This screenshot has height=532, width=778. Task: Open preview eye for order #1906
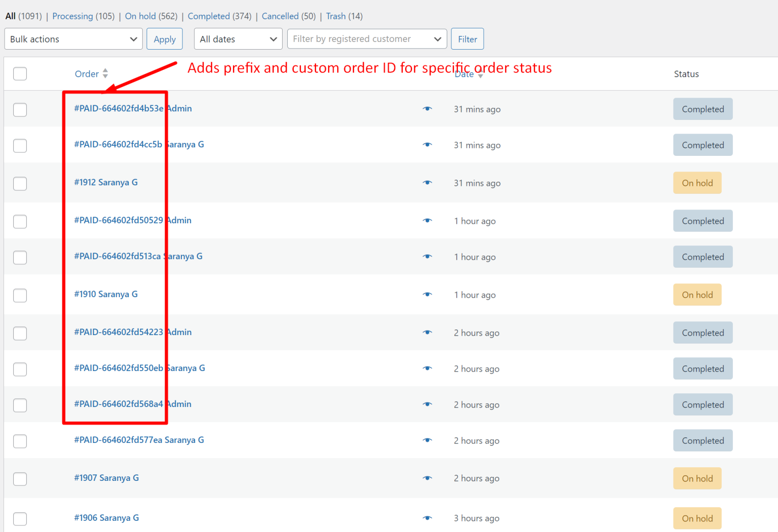pos(427,518)
